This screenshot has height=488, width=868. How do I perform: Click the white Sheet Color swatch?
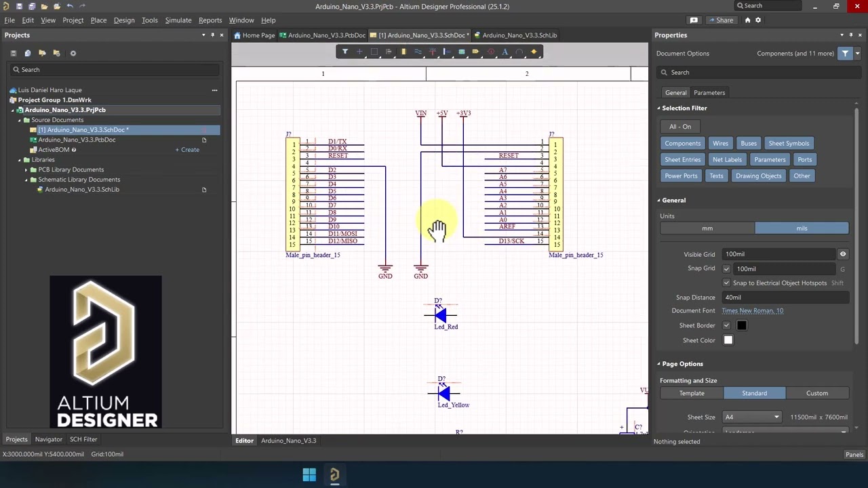click(728, 340)
